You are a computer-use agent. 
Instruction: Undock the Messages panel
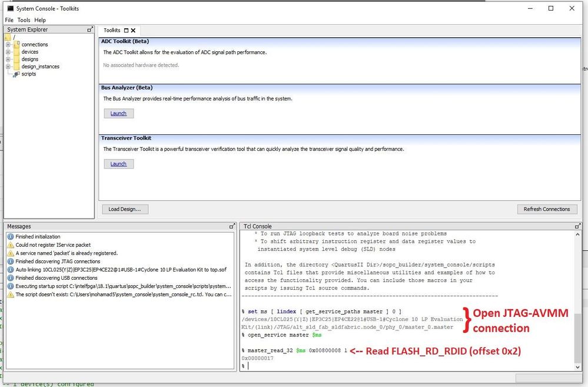coord(232,226)
